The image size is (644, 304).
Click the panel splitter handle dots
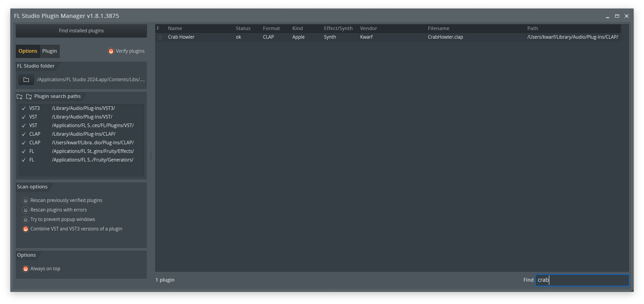[x=151, y=155]
